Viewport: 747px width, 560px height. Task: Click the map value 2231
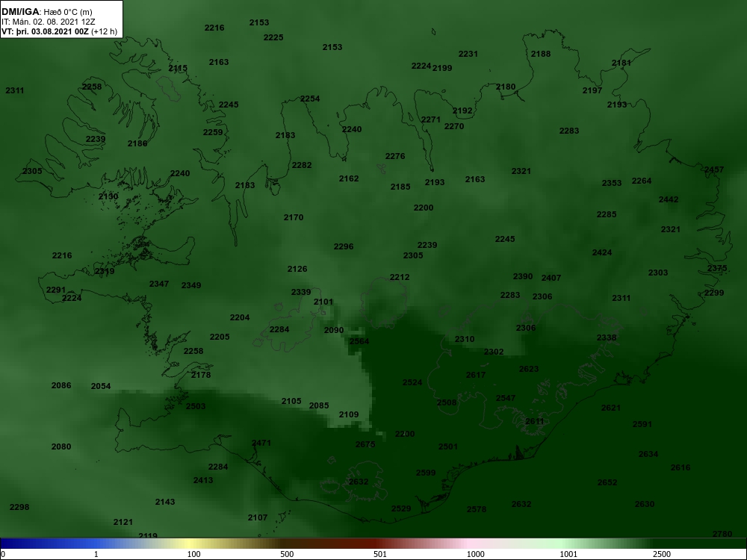[468, 55]
